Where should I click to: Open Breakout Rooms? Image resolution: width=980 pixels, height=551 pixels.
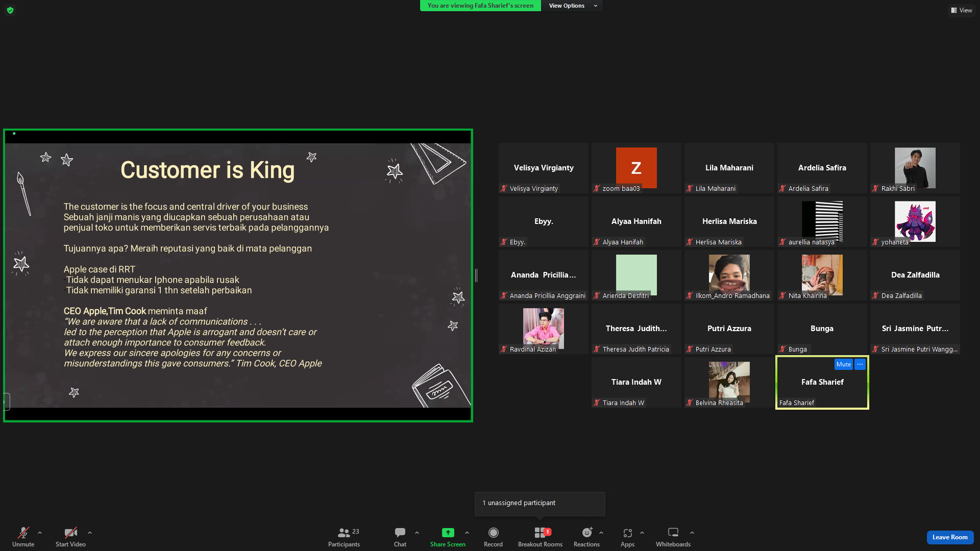540,537
